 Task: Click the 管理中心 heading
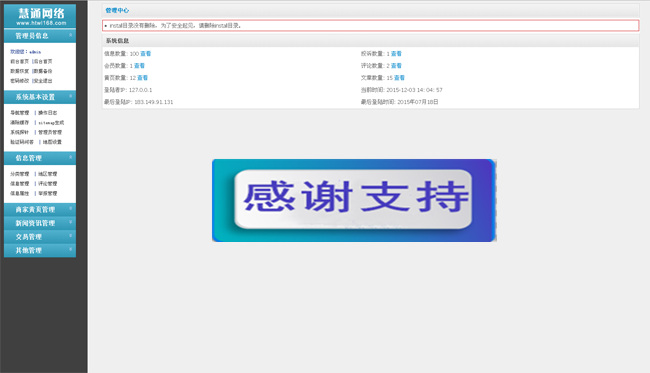[117, 10]
